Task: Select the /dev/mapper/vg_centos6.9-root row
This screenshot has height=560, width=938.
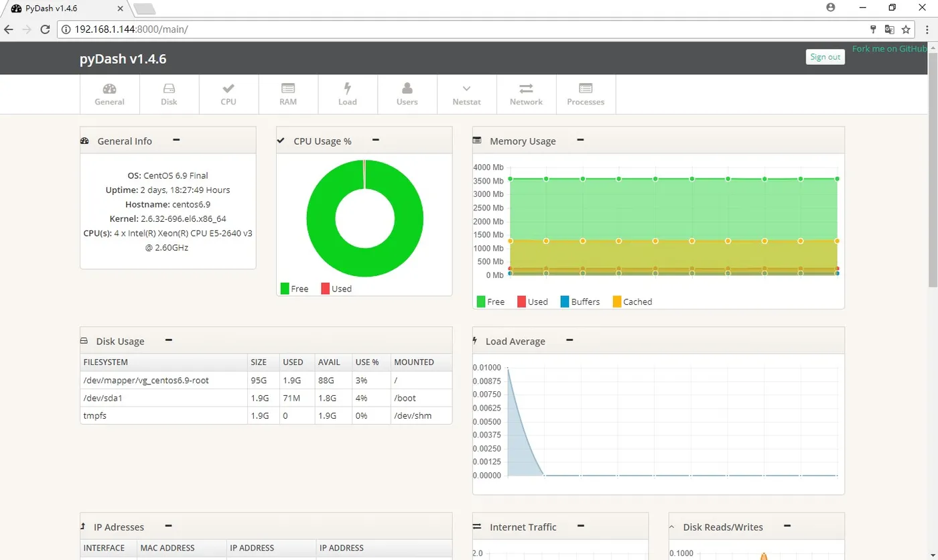Action: 266,380
